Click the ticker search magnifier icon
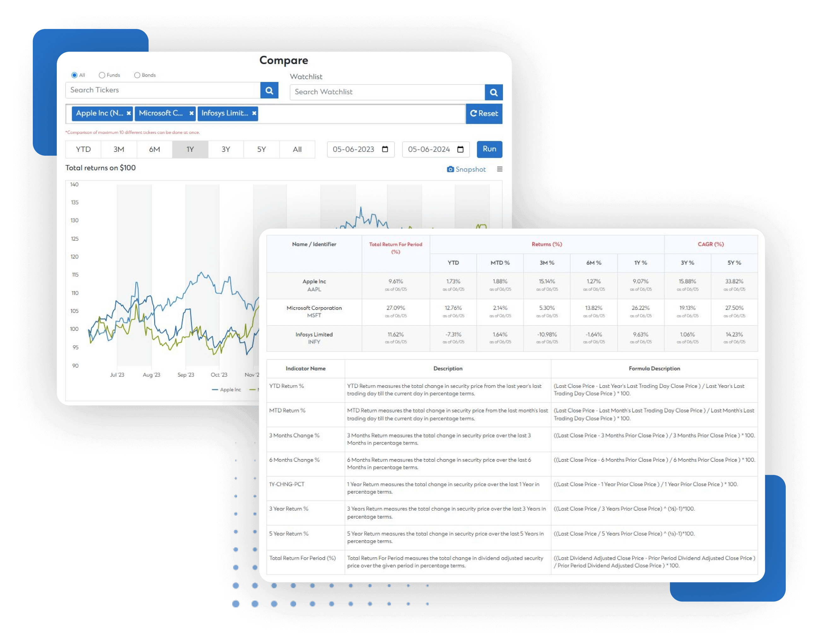822x644 pixels. pos(269,90)
